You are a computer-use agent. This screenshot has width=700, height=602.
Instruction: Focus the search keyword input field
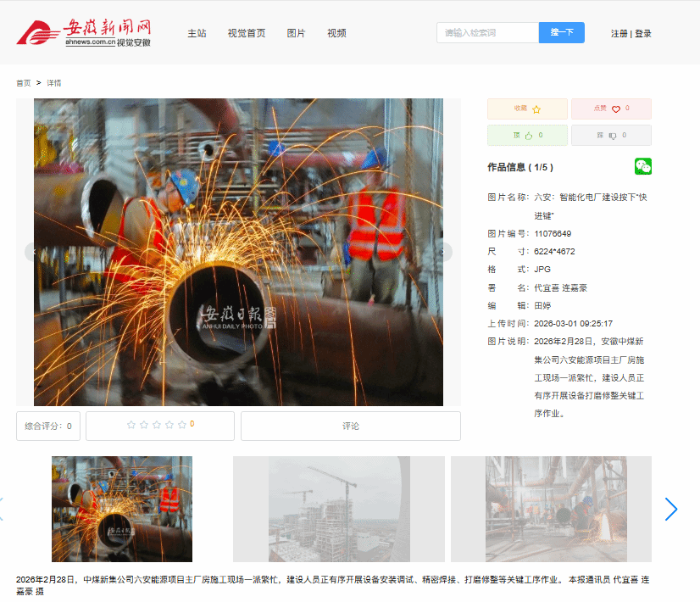click(x=487, y=33)
